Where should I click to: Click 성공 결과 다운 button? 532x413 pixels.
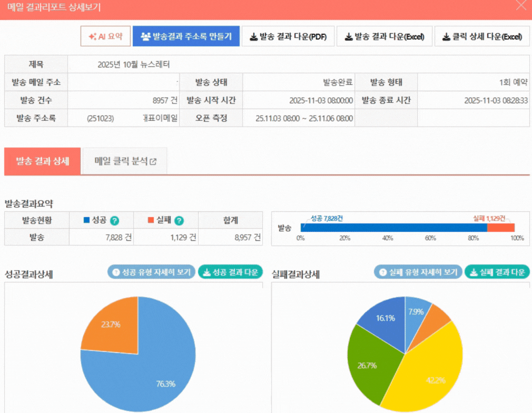point(230,272)
